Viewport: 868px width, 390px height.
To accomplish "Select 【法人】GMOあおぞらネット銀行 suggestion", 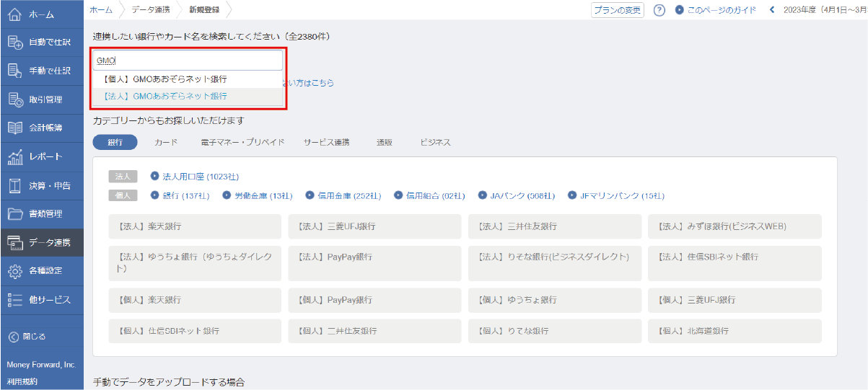I will point(188,96).
